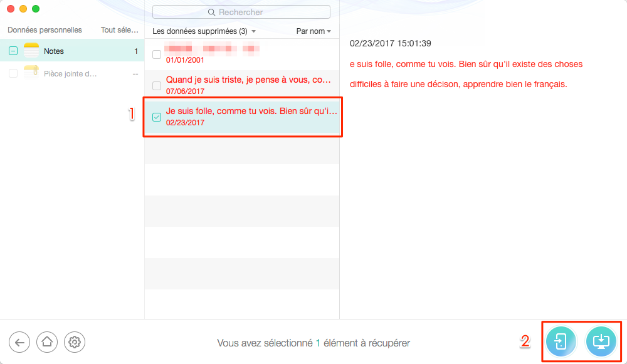Viewport: 627px width, 364px height.
Task: Click the search magnifier icon
Action: click(211, 13)
